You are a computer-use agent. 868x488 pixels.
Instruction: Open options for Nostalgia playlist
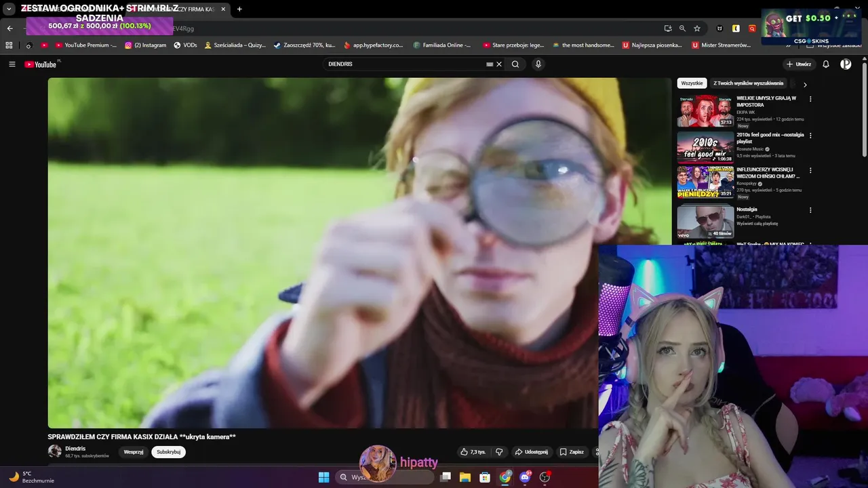pyautogui.click(x=810, y=210)
